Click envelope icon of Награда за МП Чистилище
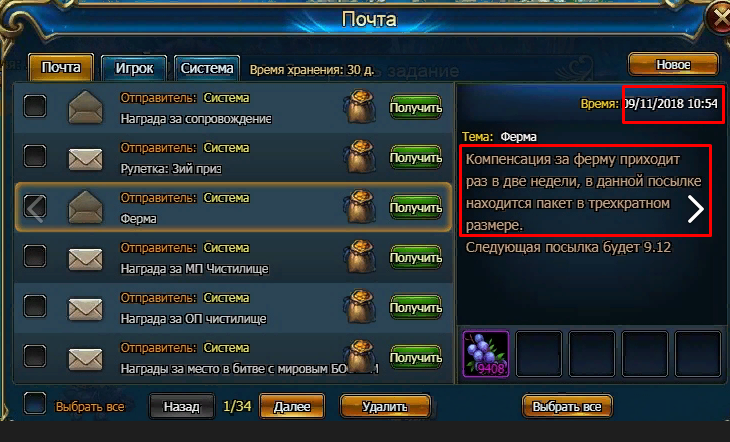Image resolution: width=730 pixels, height=442 pixels. [x=85, y=259]
